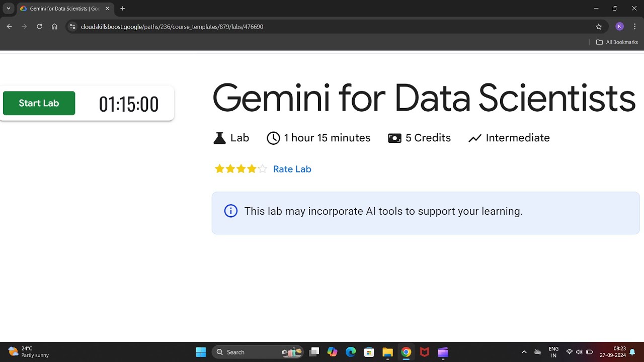Click the Start Lab button
Screen dimensions: 644x362
(x=39, y=103)
